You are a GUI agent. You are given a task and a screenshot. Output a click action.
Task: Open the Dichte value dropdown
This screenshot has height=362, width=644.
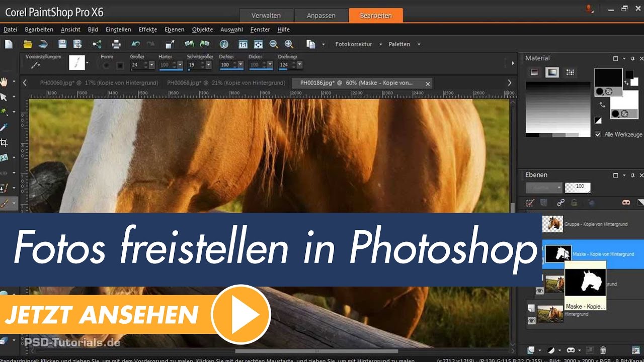pos(240,65)
